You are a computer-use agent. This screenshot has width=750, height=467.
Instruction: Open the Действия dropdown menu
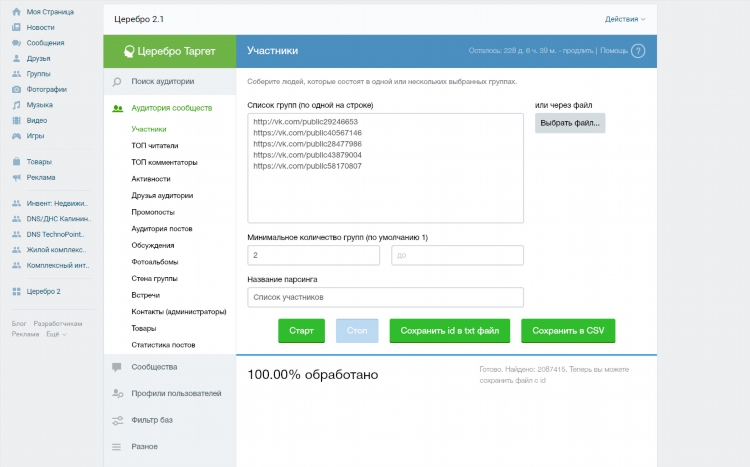tap(625, 19)
